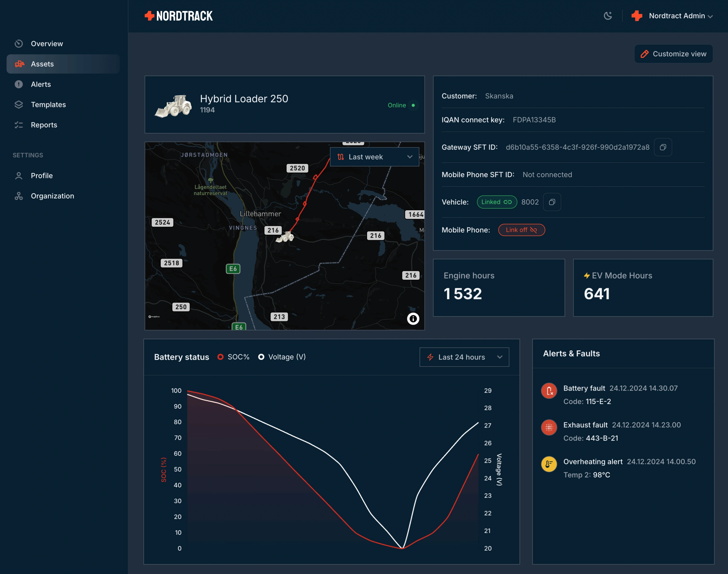Click the Exhaust fault icon
Image resolution: width=728 pixels, height=574 pixels.
pyautogui.click(x=549, y=427)
